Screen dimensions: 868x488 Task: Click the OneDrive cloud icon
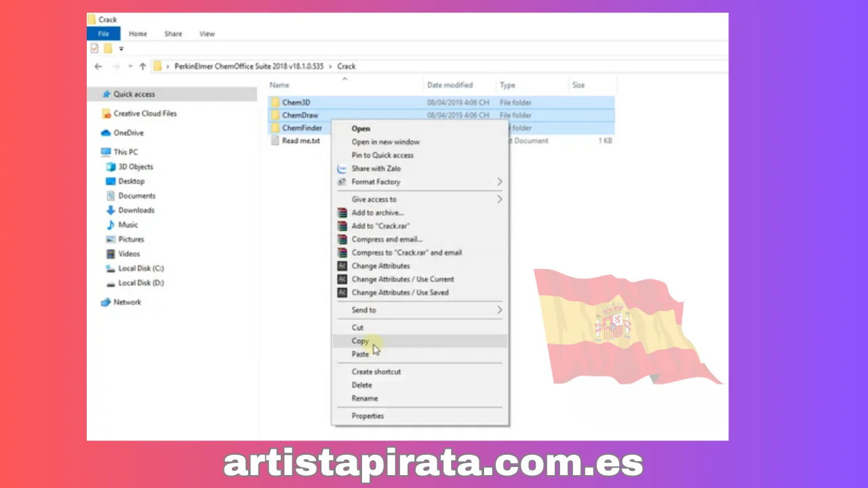[106, 133]
